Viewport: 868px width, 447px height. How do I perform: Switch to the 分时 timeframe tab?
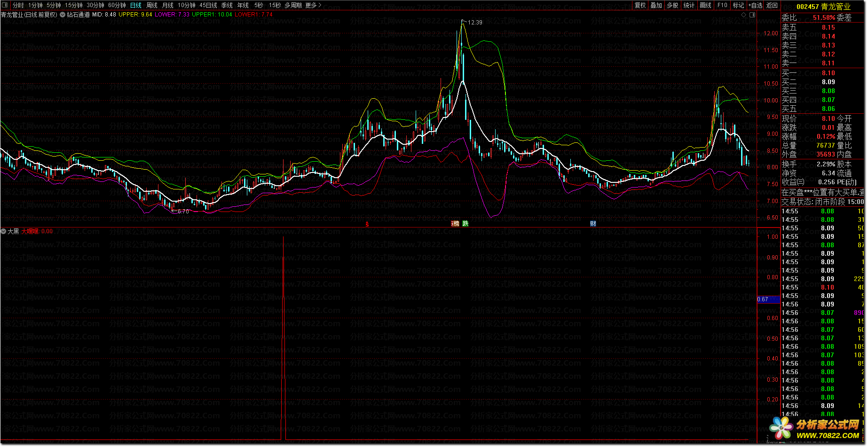(18, 5)
